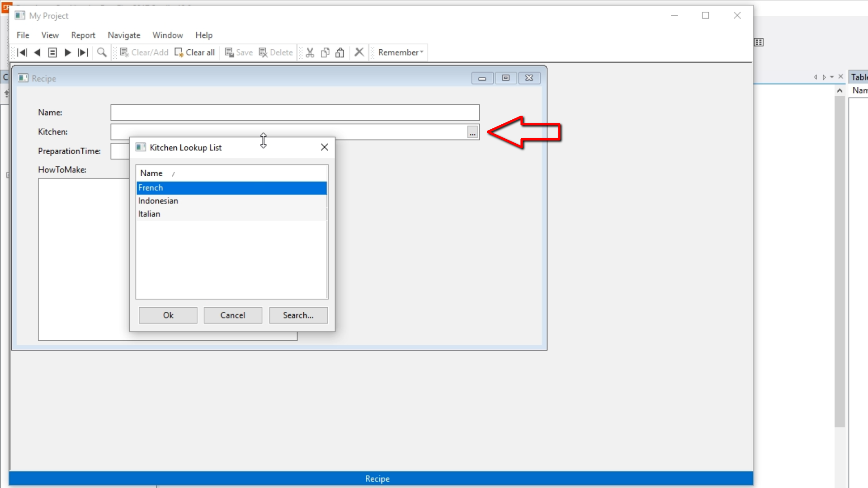The width and height of the screenshot is (868, 488).
Task: Select Indonesian in the lookup list
Action: pyautogui.click(x=158, y=201)
